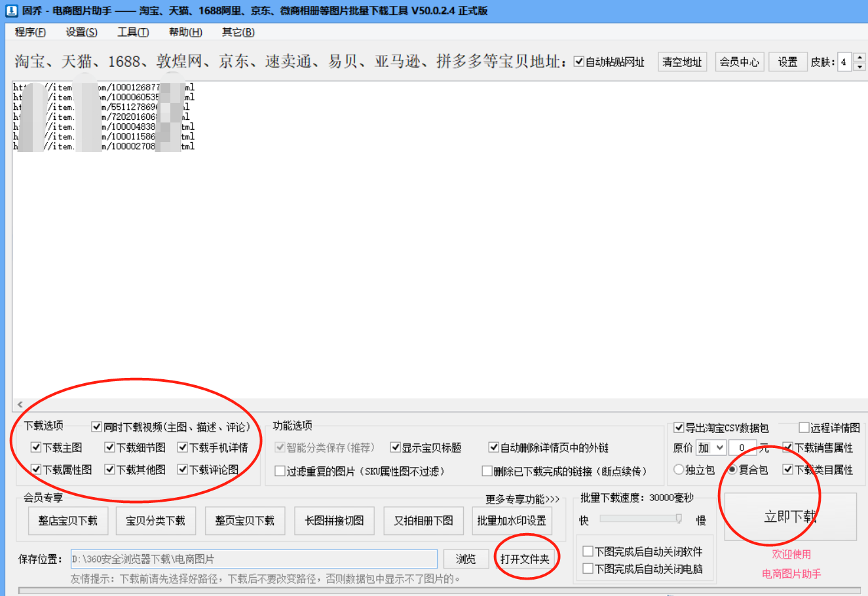The image size is (868, 596).
Task: Uncheck 下载主图
Action: click(x=36, y=448)
